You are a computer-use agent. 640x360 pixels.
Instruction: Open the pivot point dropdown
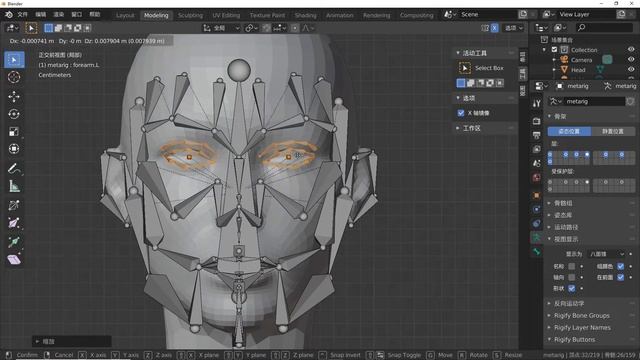pos(251,28)
